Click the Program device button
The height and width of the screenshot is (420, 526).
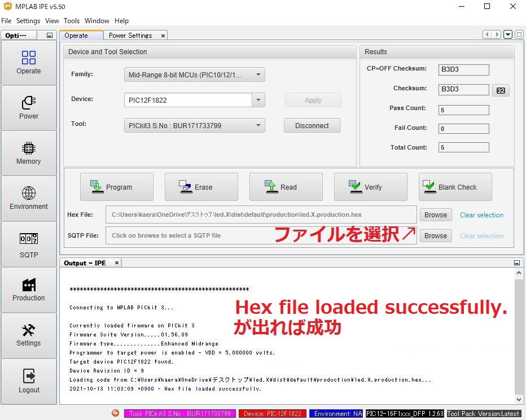(117, 187)
